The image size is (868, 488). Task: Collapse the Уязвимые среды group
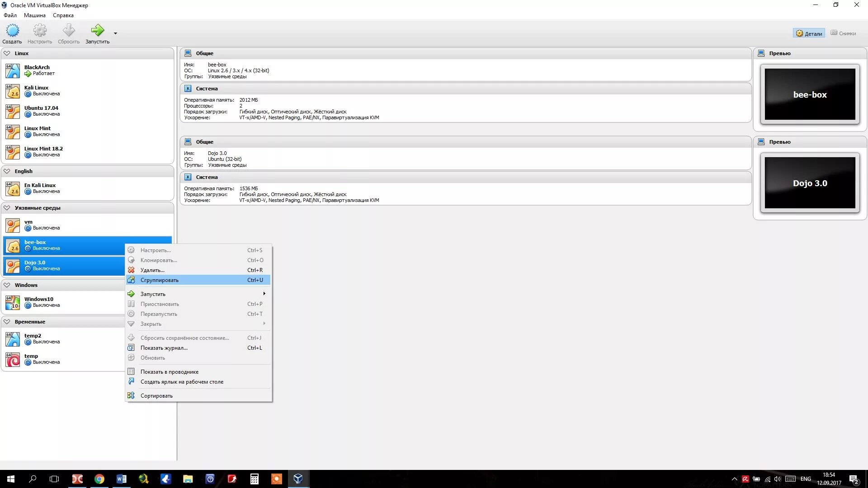(x=7, y=208)
